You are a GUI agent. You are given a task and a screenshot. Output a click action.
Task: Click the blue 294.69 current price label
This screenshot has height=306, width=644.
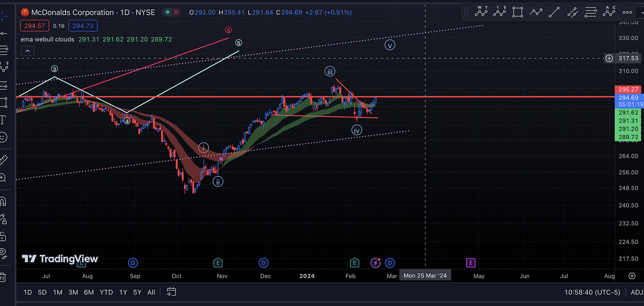(x=629, y=97)
